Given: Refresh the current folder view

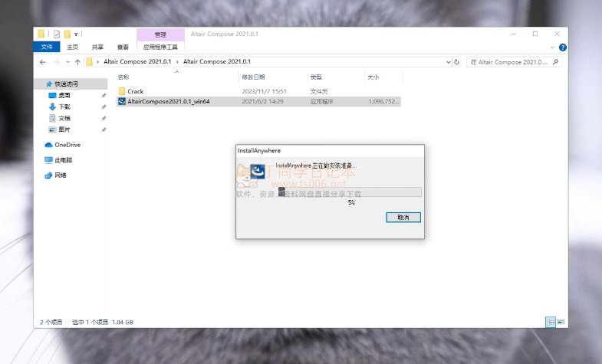Looking at the screenshot, I should (456, 62).
